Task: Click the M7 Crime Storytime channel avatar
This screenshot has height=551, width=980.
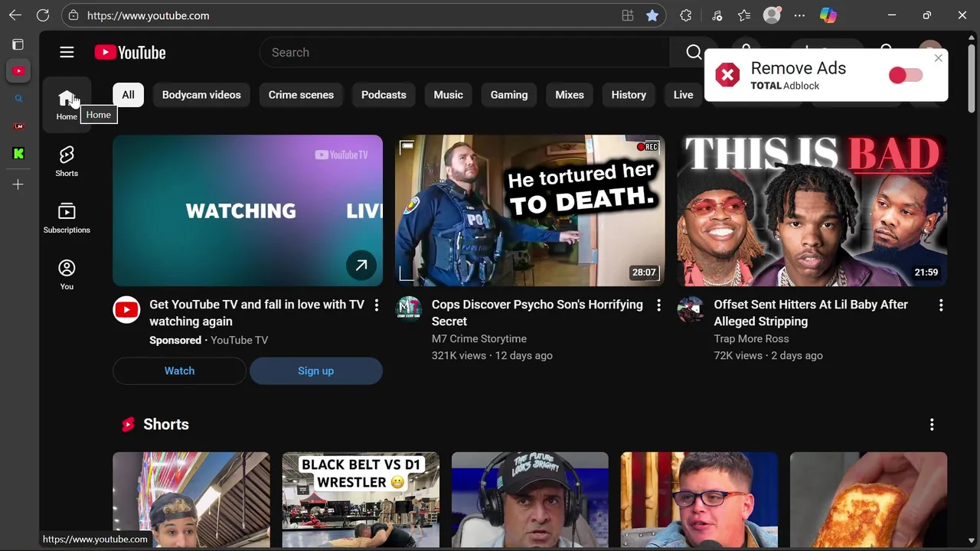Action: click(409, 309)
